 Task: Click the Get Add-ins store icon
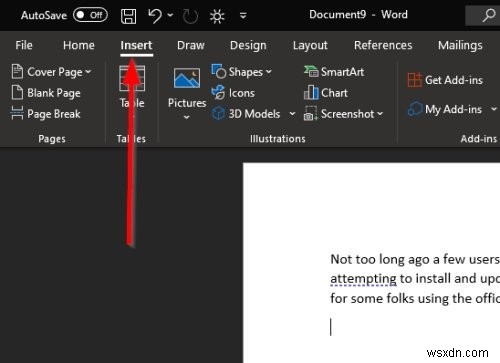(415, 80)
